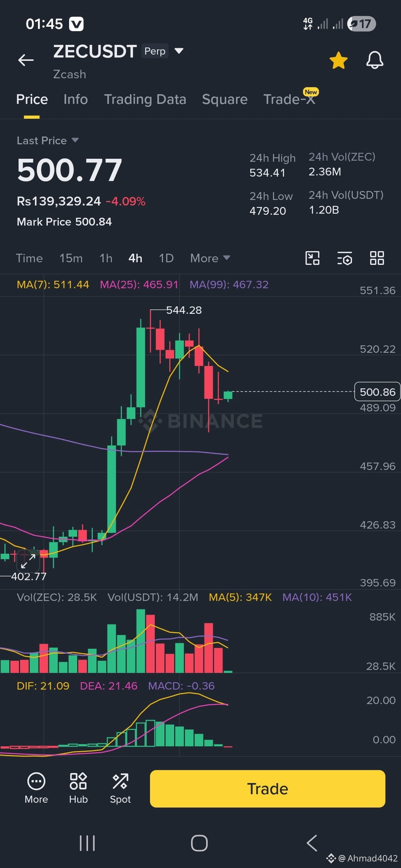Tap the 4G network status icon
The height and width of the screenshot is (868, 401).
[x=308, y=24]
